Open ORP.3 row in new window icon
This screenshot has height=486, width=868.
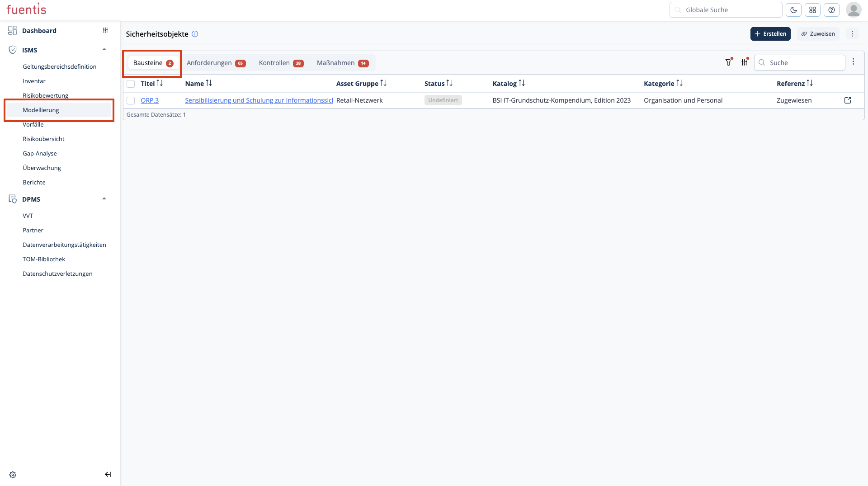[848, 100]
